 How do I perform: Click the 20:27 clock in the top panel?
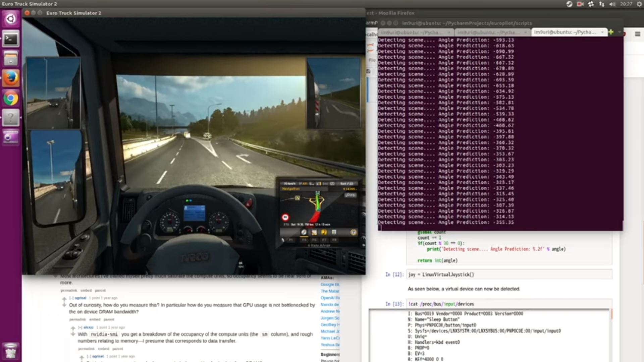(x=626, y=4)
